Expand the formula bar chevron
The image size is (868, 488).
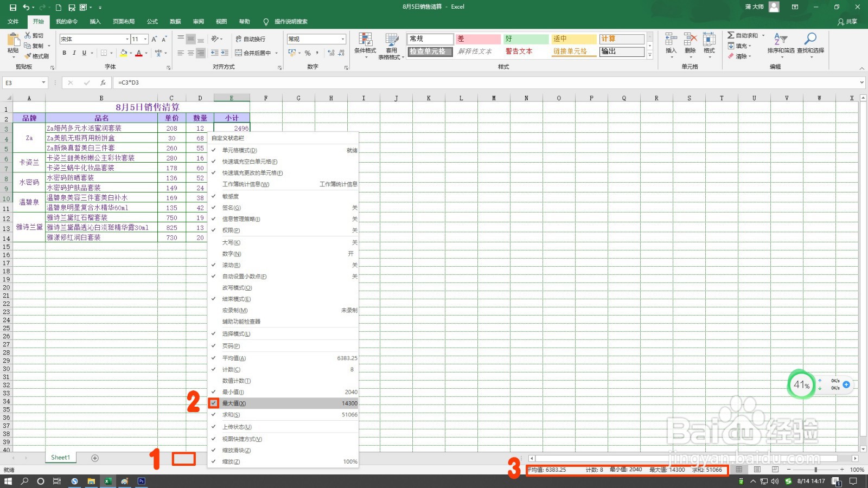coord(861,82)
